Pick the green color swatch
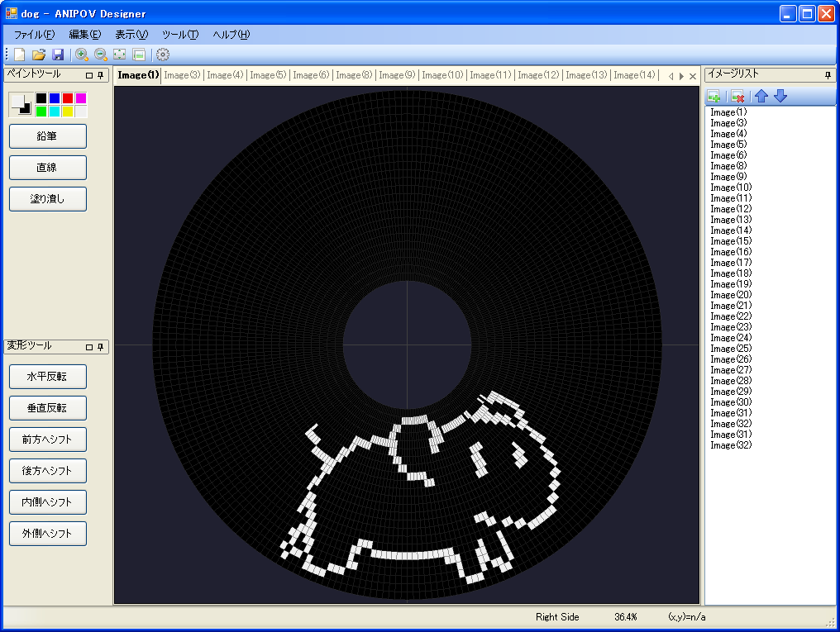The image size is (840, 632). 41,112
